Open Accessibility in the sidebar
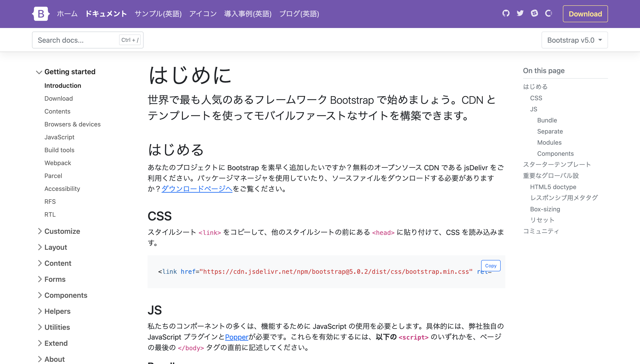 click(x=62, y=189)
